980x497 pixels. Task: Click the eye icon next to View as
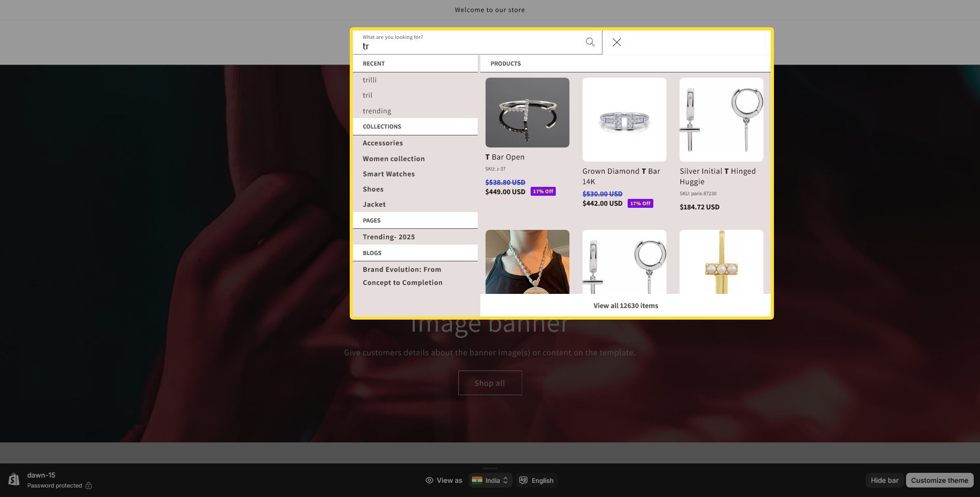429,480
